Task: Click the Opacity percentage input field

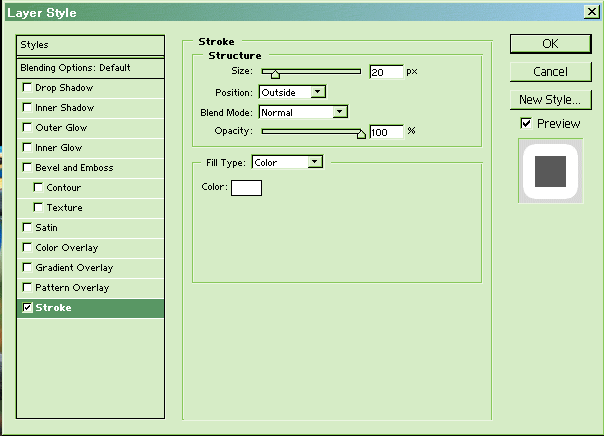Action: pyautogui.click(x=385, y=132)
